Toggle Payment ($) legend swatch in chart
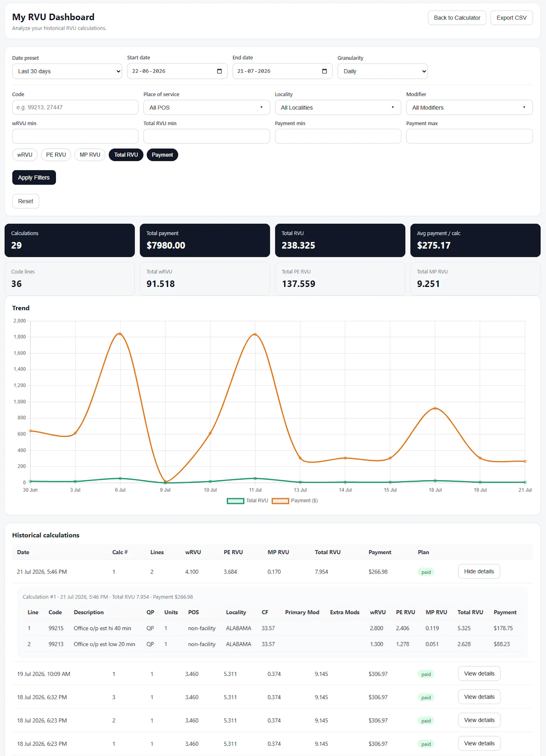Screen dimensions: 546x756 [x=281, y=501]
